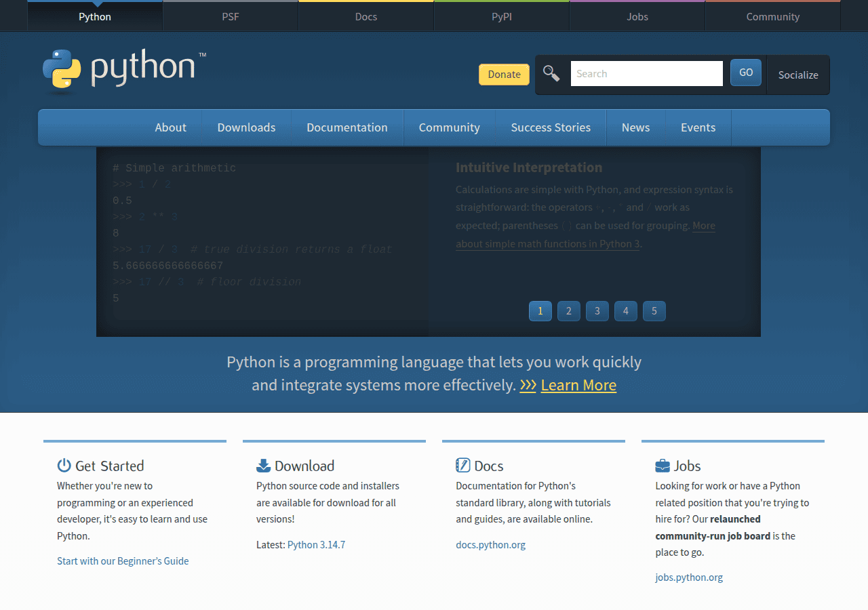
Task: Follow the Learn More link
Action: pyautogui.click(x=578, y=385)
